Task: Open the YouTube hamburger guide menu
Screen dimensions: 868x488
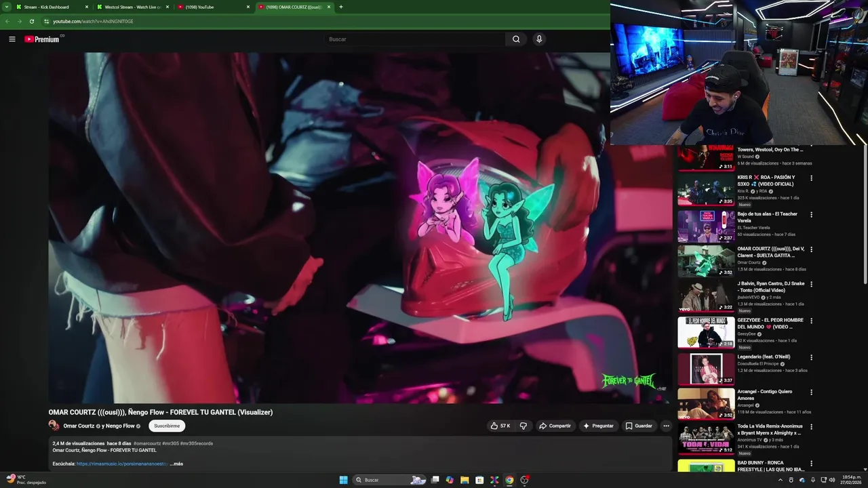Action: click(12, 39)
